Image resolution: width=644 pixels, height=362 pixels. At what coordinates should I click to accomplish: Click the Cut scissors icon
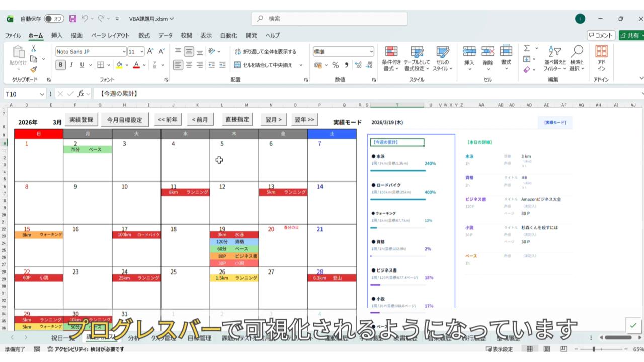[x=34, y=49]
